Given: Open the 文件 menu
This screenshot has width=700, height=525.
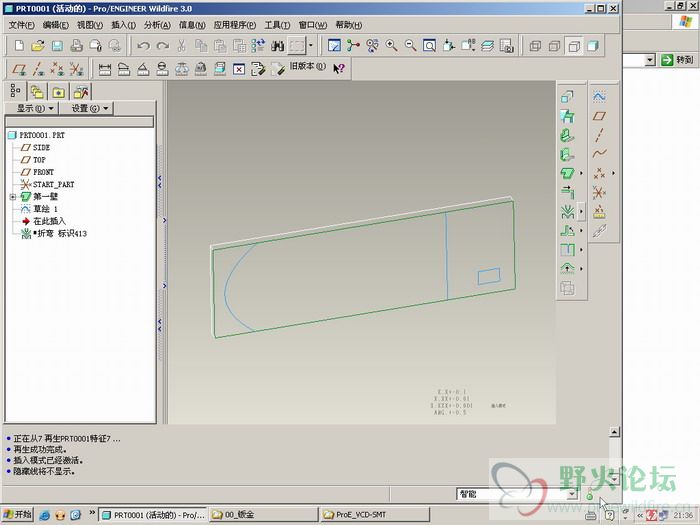Looking at the screenshot, I should coord(21,25).
